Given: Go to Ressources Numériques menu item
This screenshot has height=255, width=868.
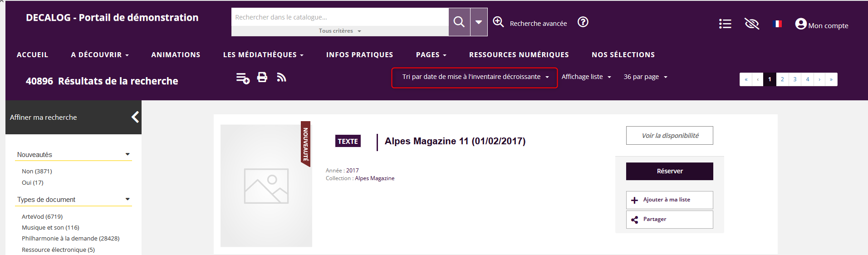Looking at the screenshot, I should [519, 55].
